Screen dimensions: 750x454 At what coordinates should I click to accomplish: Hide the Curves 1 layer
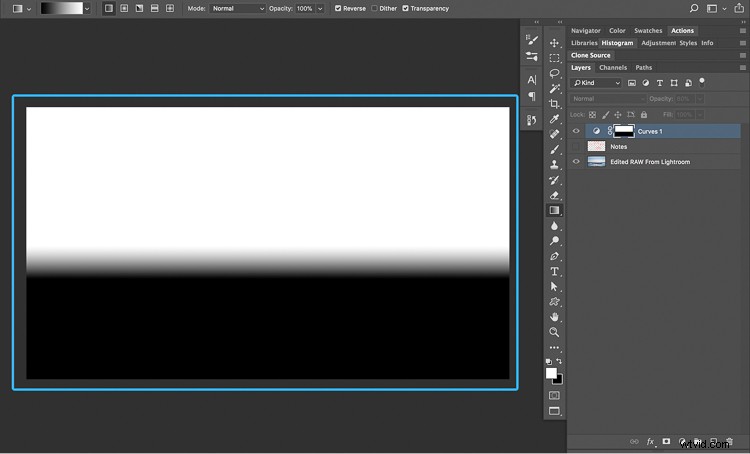click(575, 131)
